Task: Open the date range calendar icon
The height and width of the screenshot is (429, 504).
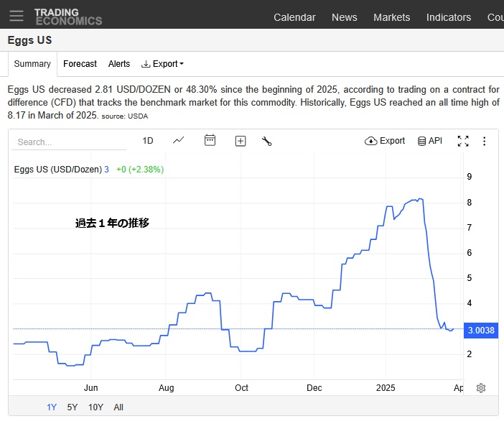Action: [210, 140]
